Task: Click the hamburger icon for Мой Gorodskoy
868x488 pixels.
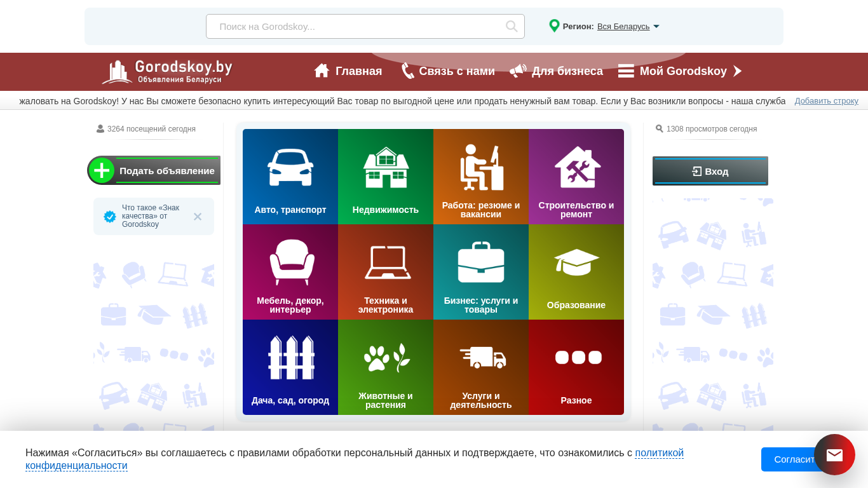Action: pos(626,71)
